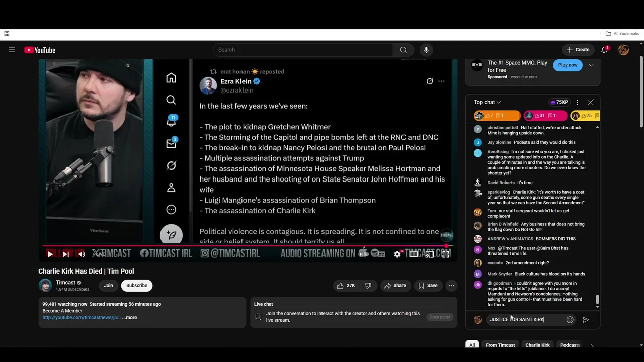Share the video

395,285
